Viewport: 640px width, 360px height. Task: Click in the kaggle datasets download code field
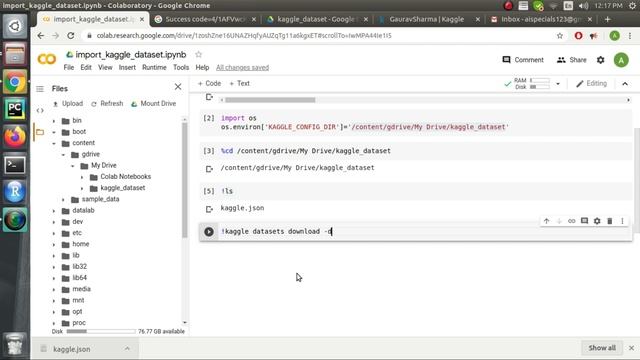(424, 231)
